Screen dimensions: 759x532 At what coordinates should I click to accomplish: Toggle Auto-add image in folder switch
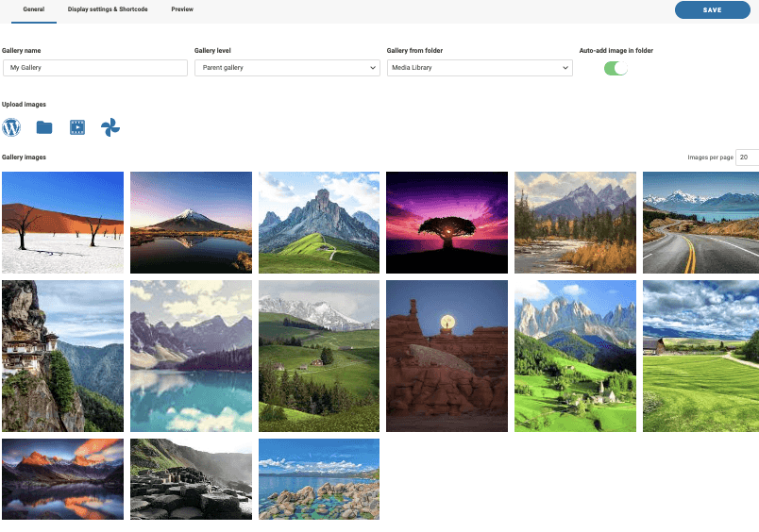coord(616,68)
